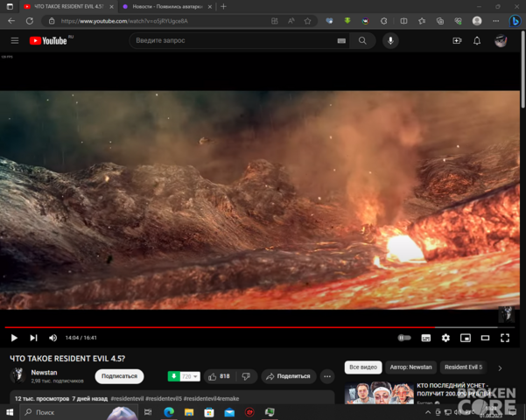Image resolution: width=526 pixels, height=420 pixels.
Task: Open the YouTube guide hamburger menu
Action: point(14,40)
